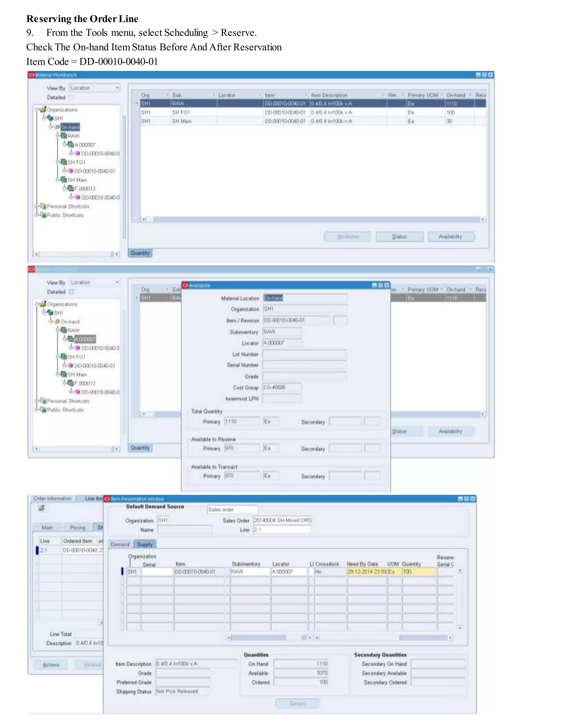Click Total Quantity Primary field 1110
Image resolution: width=563 pixels, height=728 pixels.
pos(242,421)
